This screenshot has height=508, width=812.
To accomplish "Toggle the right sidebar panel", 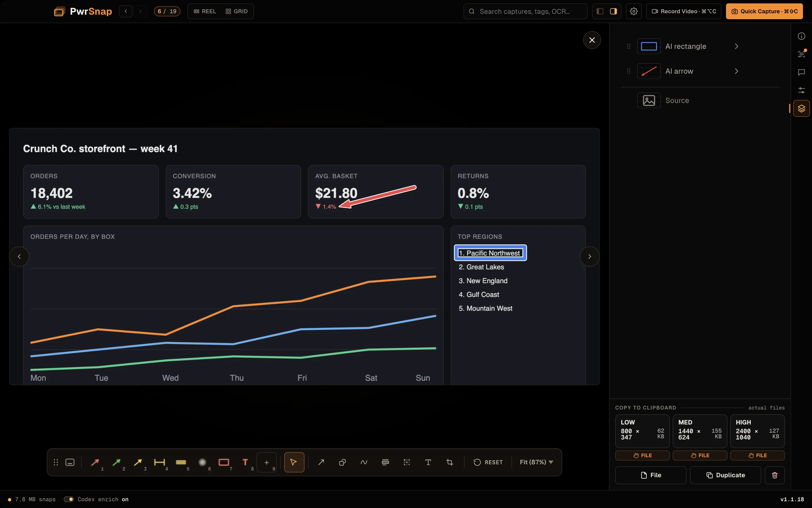I will [613, 11].
